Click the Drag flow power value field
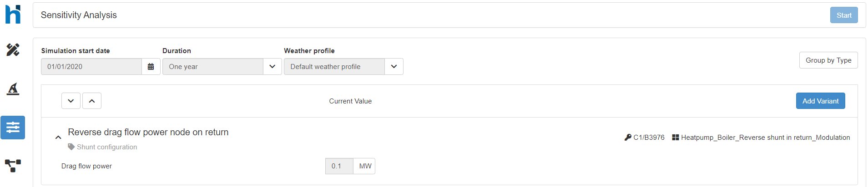This screenshot has width=868, height=187. tap(339, 166)
